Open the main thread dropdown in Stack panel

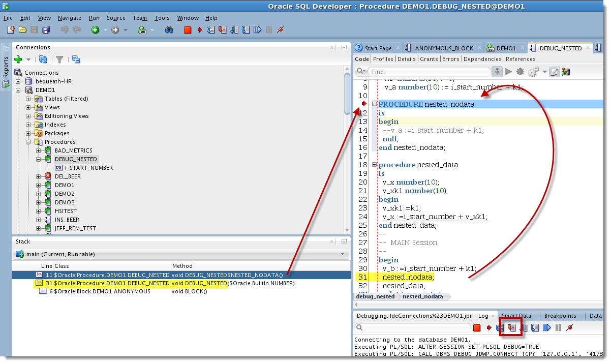click(x=343, y=254)
